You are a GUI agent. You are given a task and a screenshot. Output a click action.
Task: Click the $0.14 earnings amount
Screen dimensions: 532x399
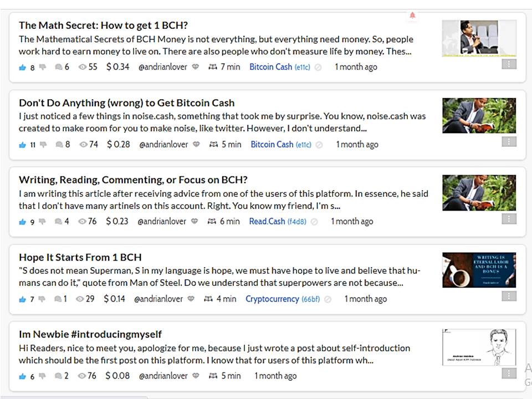114,299
